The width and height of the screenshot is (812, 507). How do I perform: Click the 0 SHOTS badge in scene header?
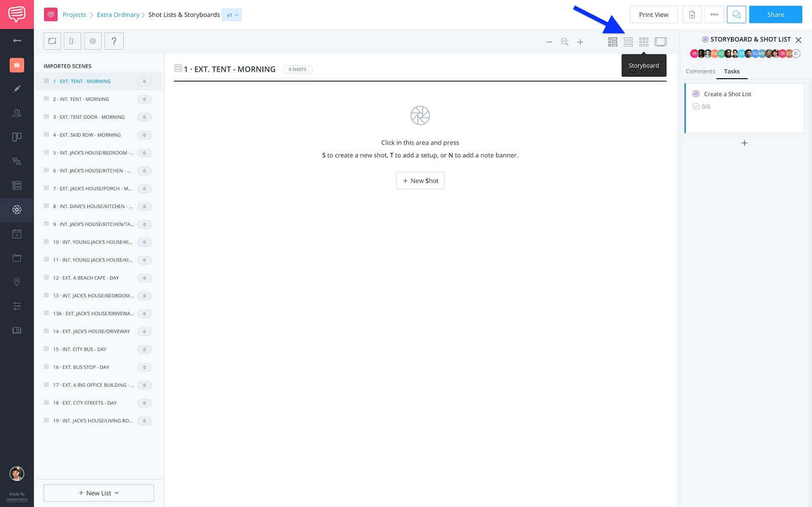[297, 70]
